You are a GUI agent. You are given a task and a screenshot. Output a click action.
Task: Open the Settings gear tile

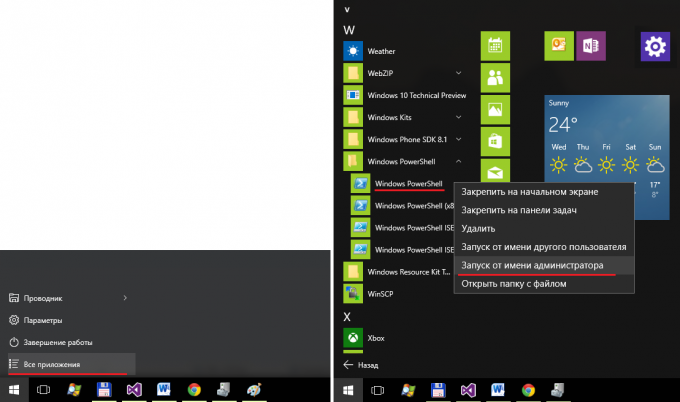tap(655, 46)
